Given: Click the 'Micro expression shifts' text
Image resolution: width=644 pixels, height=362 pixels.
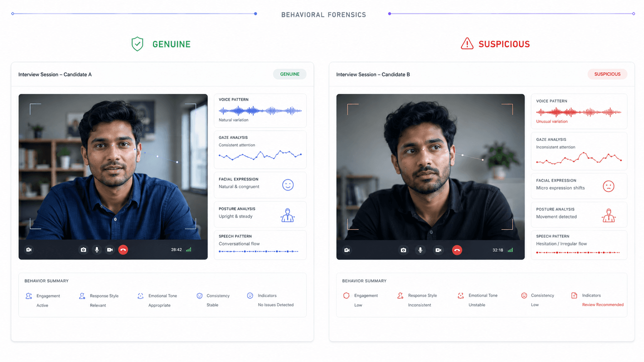Looking at the screenshot, I should (560, 188).
